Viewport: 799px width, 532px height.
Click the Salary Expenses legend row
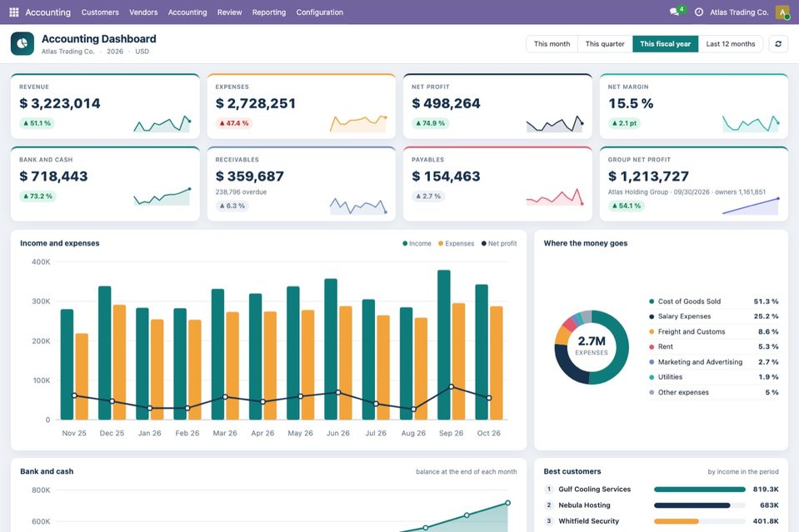(x=713, y=316)
